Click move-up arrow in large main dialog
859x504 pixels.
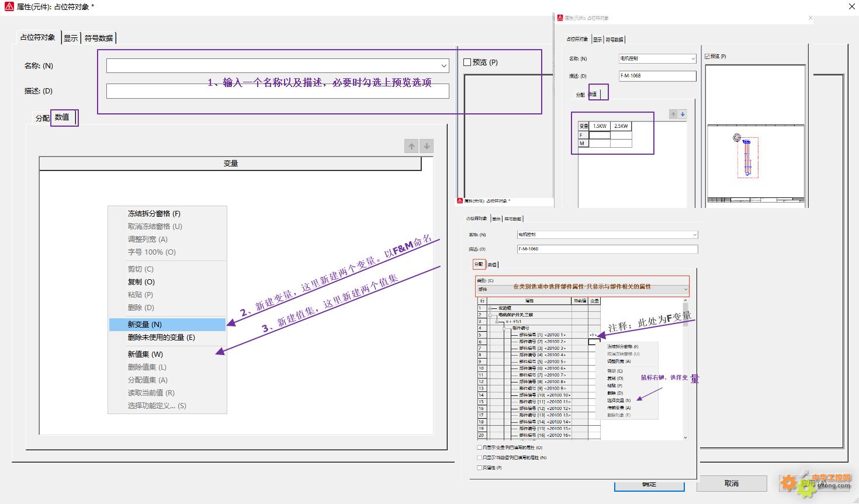click(411, 146)
